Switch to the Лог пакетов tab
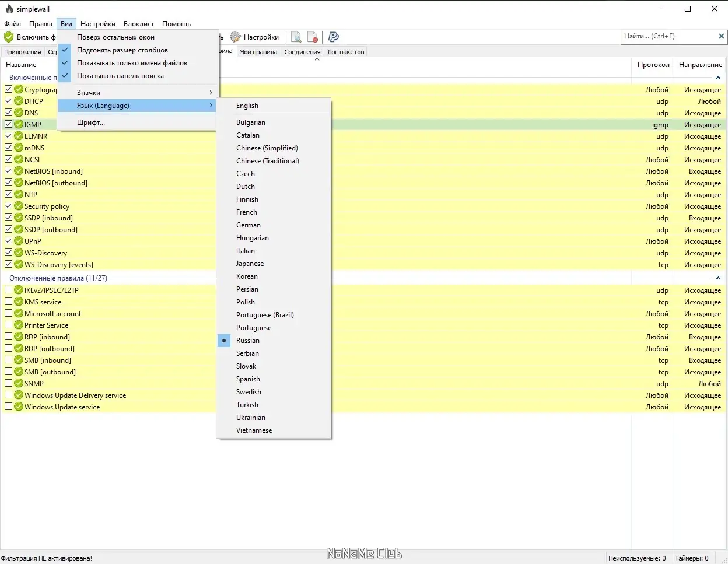The width and height of the screenshot is (728, 564). coord(346,52)
